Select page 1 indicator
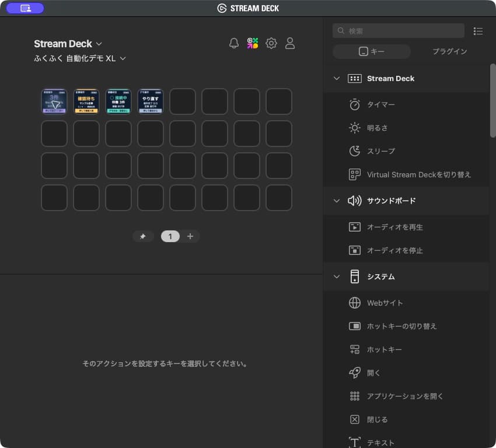The height and width of the screenshot is (448, 496). [x=170, y=236]
